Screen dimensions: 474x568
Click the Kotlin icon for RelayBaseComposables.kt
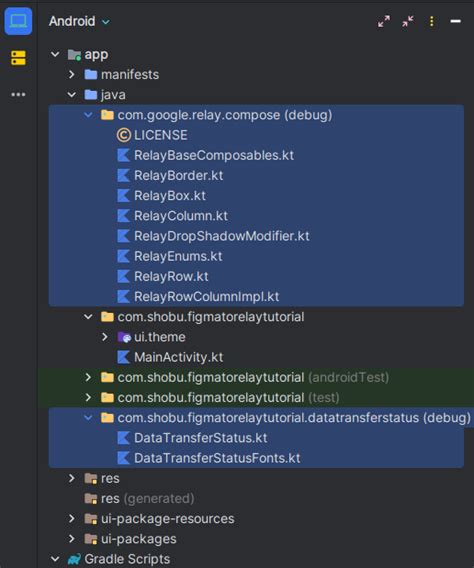click(123, 155)
